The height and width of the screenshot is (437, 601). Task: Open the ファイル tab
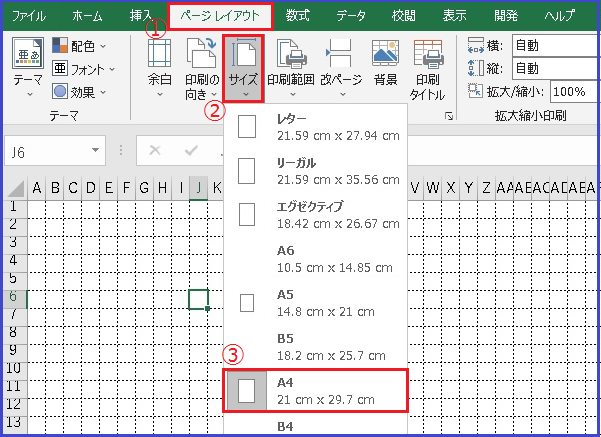29,16
